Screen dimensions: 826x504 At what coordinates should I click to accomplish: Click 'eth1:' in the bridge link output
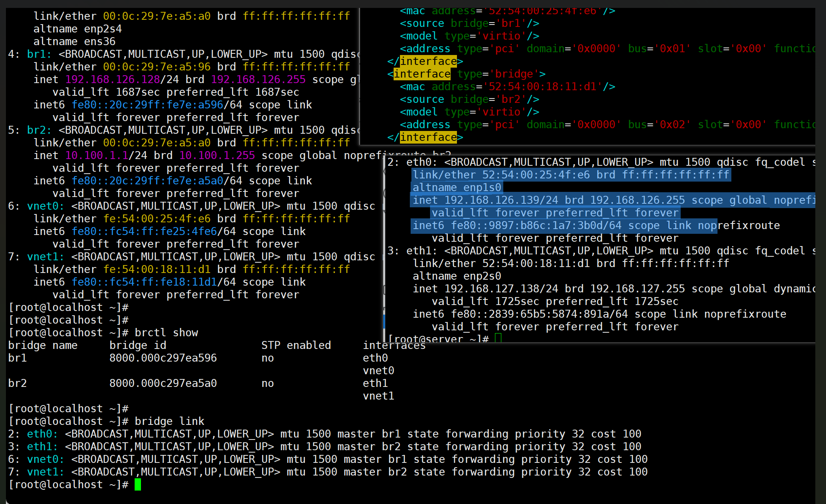pyautogui.click(x=42, y=447)
